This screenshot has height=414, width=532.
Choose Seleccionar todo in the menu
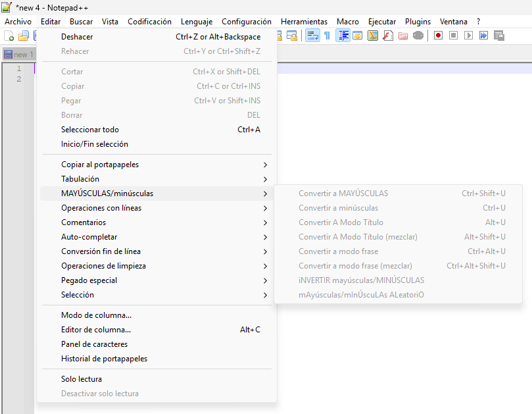click(x=90, y=130)
